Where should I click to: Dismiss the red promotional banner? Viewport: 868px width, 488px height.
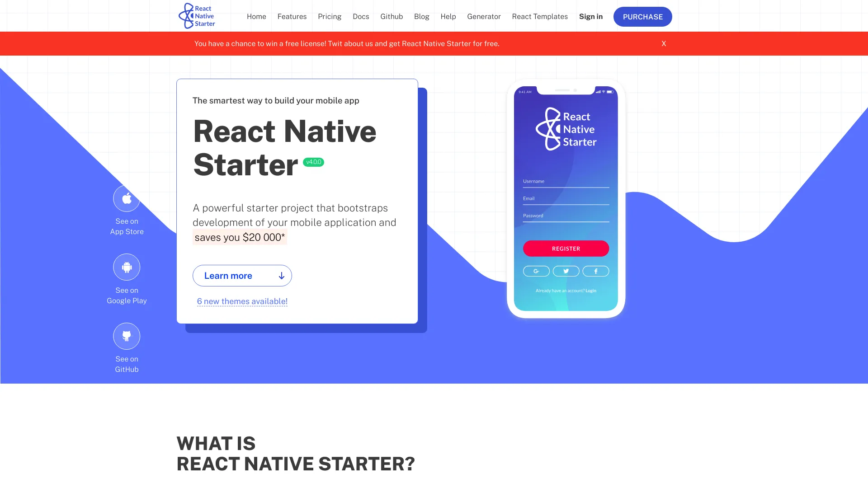pos(664,43)
